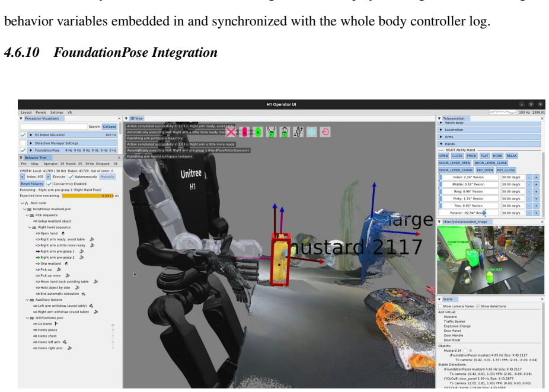Enable the Detection Manager Settings checkbox
The width and height of the screenshot is (549, 392).
click(23, 143)
